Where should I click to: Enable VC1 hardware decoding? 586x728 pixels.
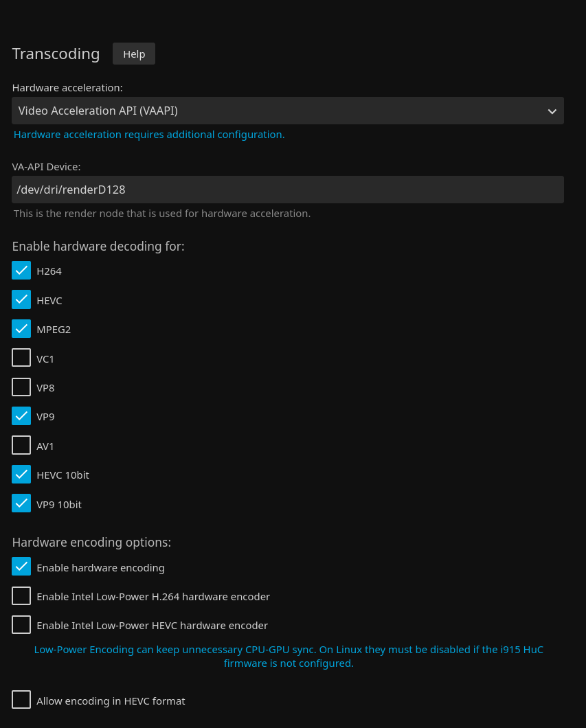tap(21, 358)
